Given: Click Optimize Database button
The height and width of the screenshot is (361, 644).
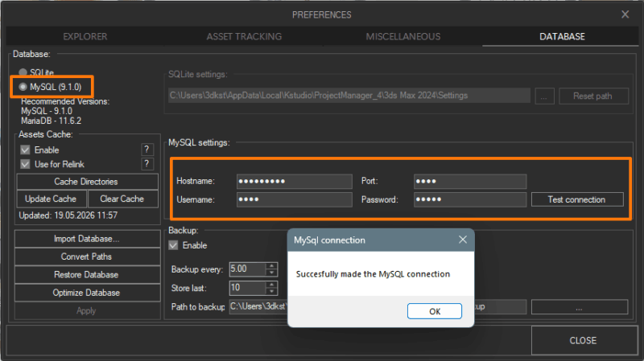Looking at the screenshot, I should 87,293.
